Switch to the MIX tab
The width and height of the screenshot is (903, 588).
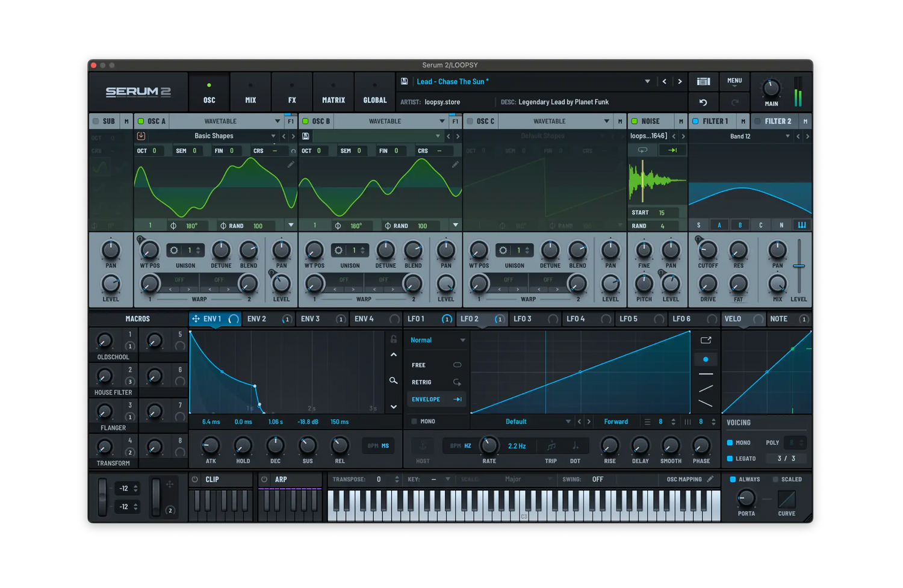250,92
